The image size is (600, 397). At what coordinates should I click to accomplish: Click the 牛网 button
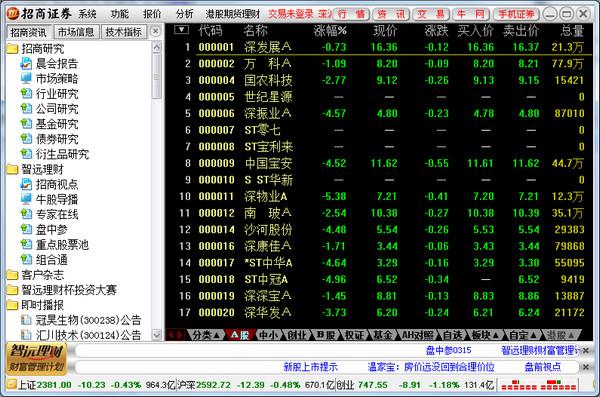point(471,15)
